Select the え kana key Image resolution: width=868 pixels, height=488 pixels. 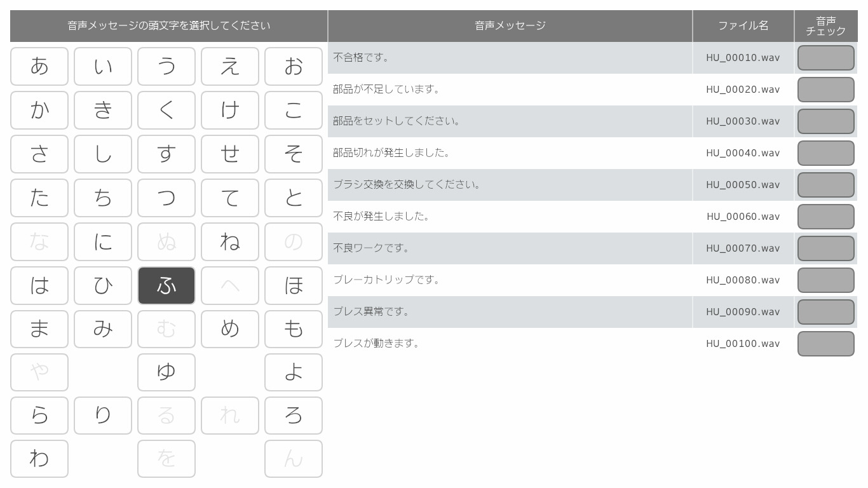tap(230, 66)
